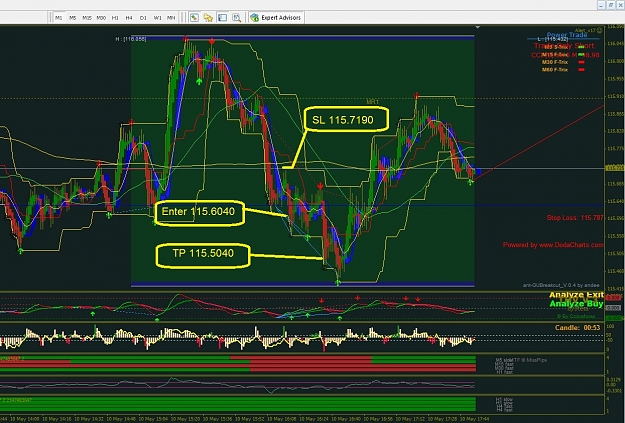Open the favorites star icon
Viewport: 625px width, 423px height.
point(208,18)
